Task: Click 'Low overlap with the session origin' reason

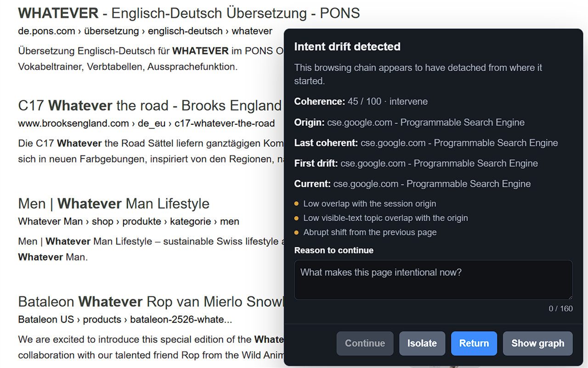Action: pos(370,203)
